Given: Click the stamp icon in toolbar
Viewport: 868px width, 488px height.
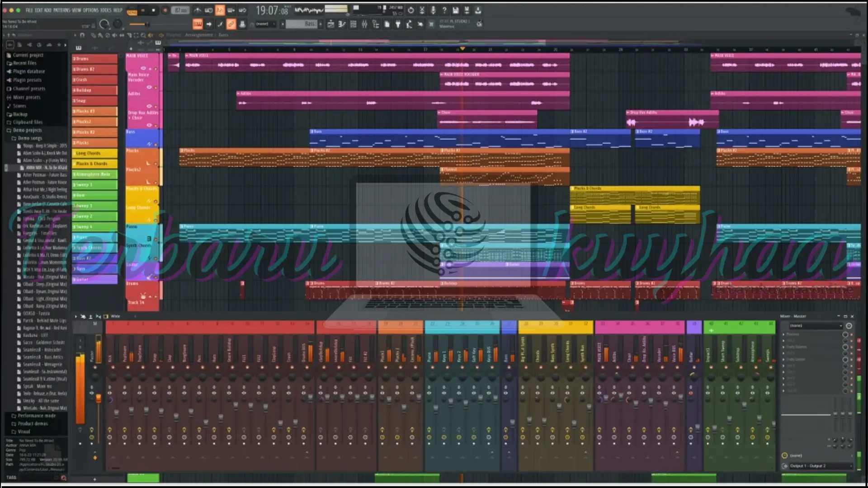Looking at the screenshot, I should click(x=242, y=24).
